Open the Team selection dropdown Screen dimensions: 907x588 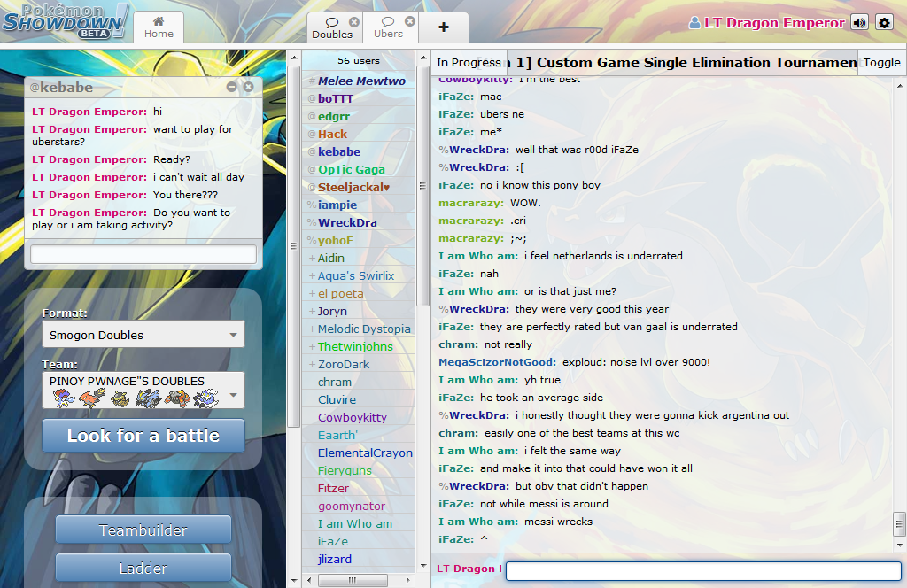point(143,391)
